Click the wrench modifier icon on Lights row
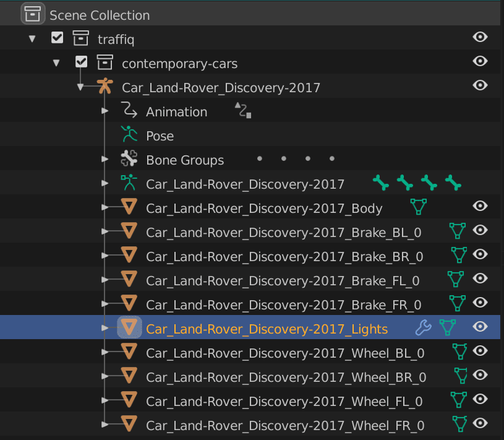 tap(423, 327)
